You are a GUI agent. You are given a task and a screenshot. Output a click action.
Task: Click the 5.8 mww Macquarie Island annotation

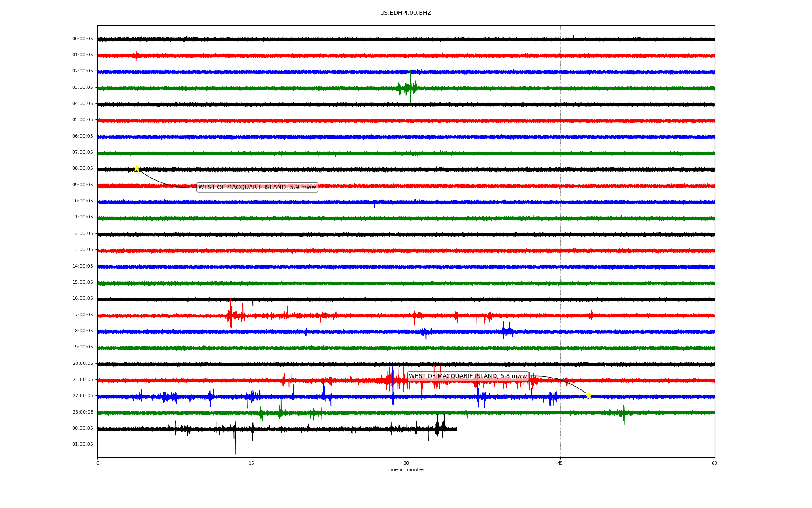point(468,376)
